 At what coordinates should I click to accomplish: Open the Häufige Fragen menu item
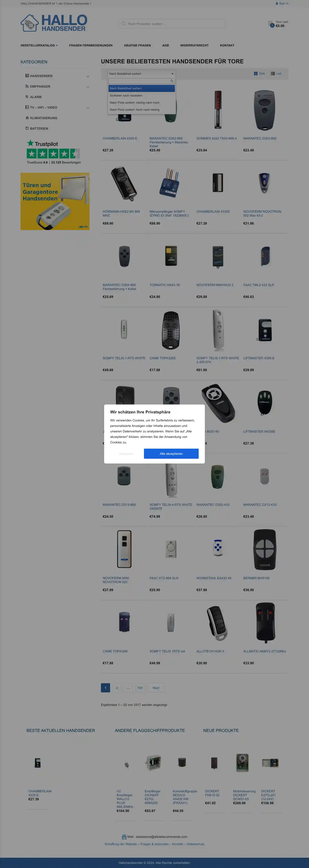pos(137,45)
